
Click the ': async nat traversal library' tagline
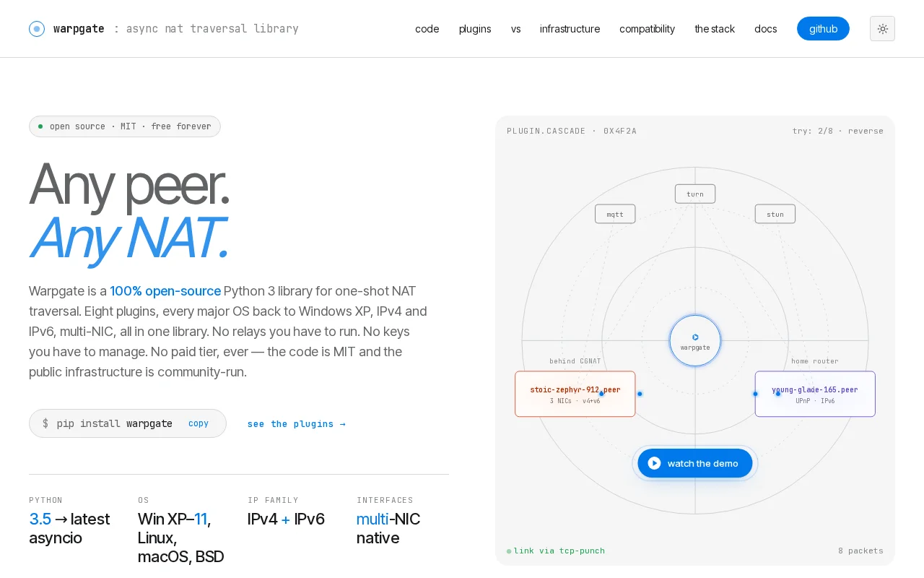tap(206, 29)
